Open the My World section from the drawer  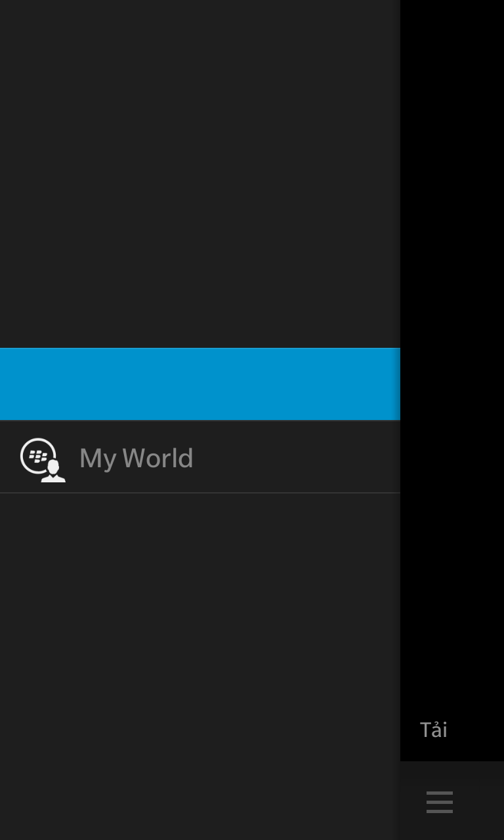click(x=200, y=457)
